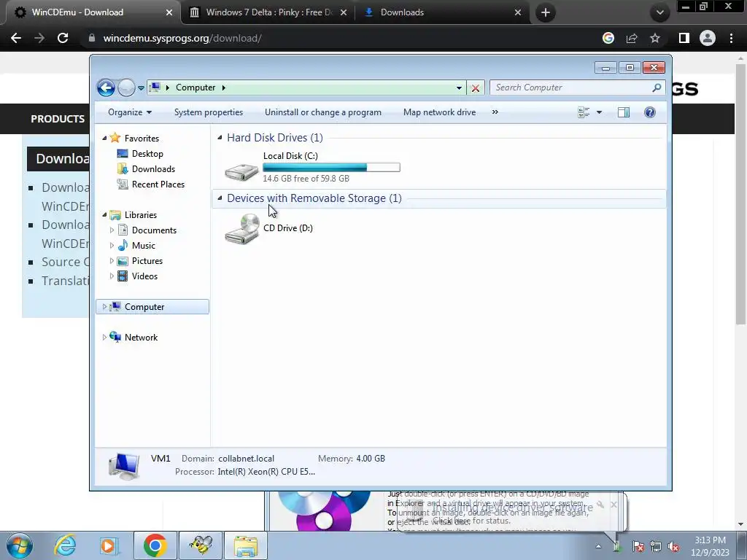Click Uninstall or change a program
This screenshot has width=747, height=560.
[x=323, y=112]
